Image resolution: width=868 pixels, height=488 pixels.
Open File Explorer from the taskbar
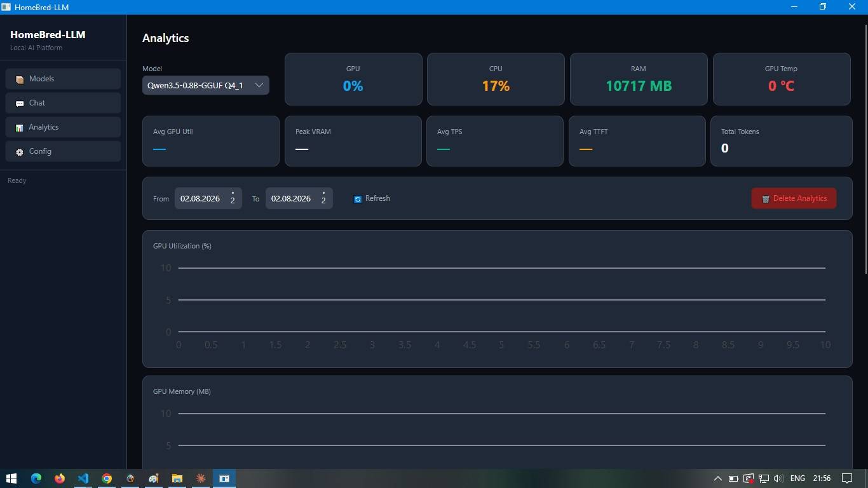point(177,478)
